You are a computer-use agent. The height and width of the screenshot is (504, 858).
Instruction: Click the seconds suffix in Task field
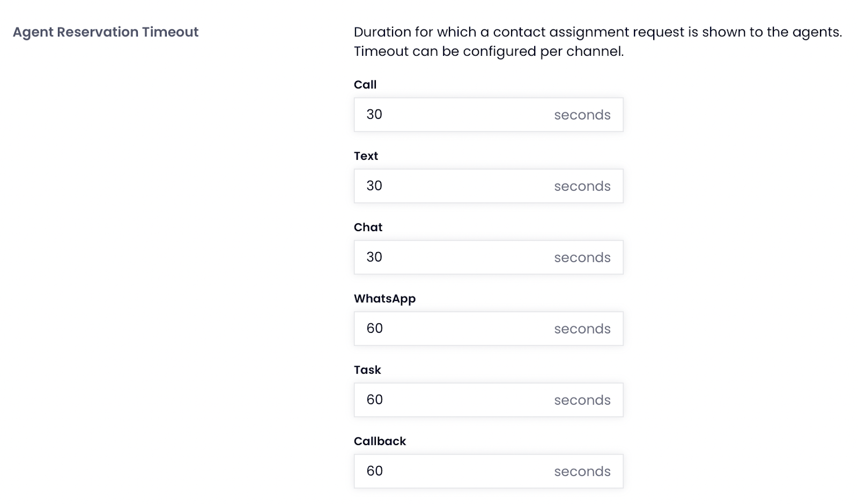click(x=582, y=400)
